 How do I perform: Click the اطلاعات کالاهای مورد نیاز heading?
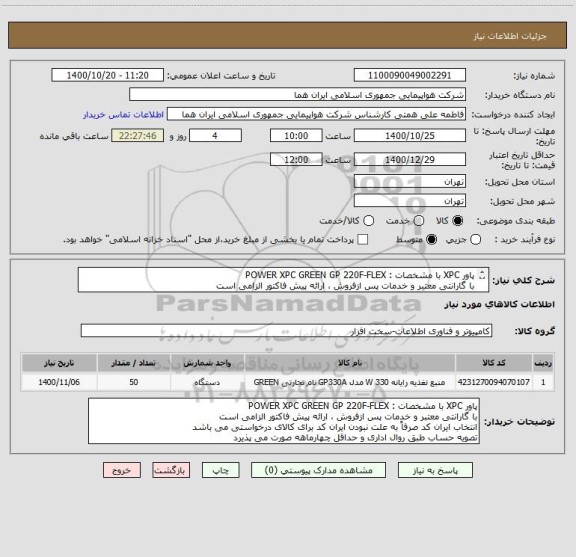[x=500, y=305]
